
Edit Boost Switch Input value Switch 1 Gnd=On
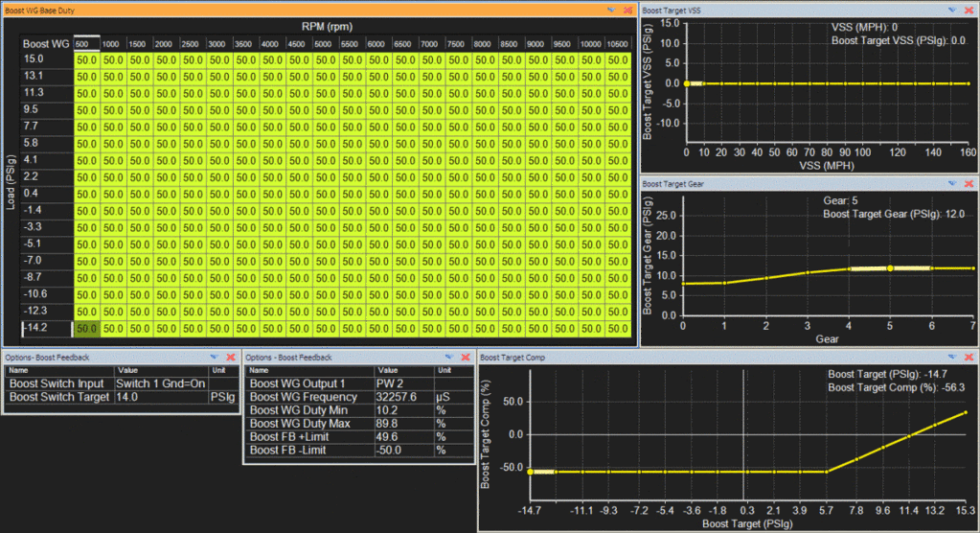[x=161, y=383]
